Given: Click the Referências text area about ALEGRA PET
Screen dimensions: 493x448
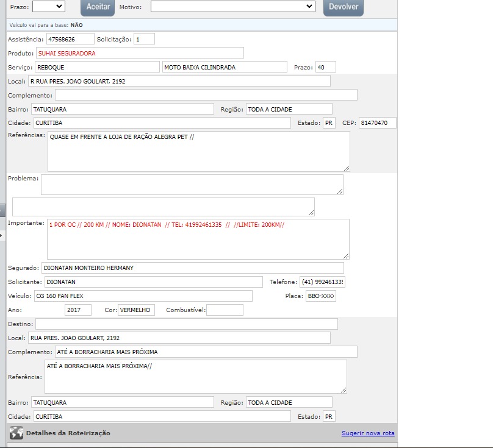Looking at the screenshot, I should [x=199, y=151].
